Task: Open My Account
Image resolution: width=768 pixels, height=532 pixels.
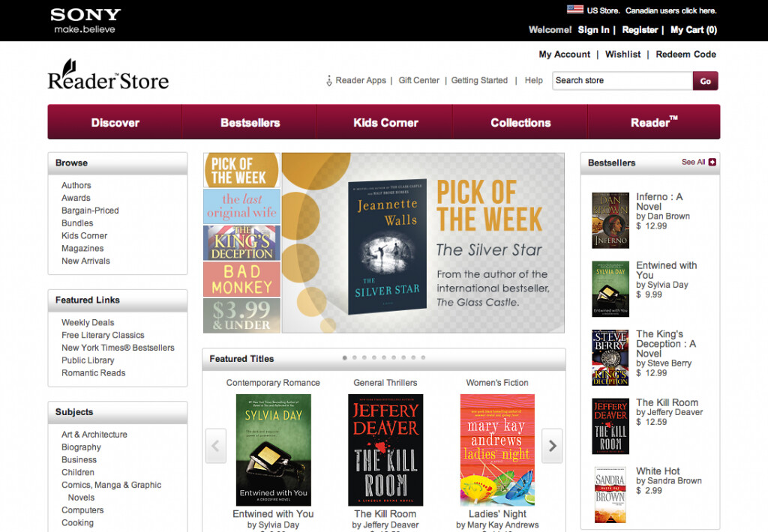Action: tap(564, 55)
